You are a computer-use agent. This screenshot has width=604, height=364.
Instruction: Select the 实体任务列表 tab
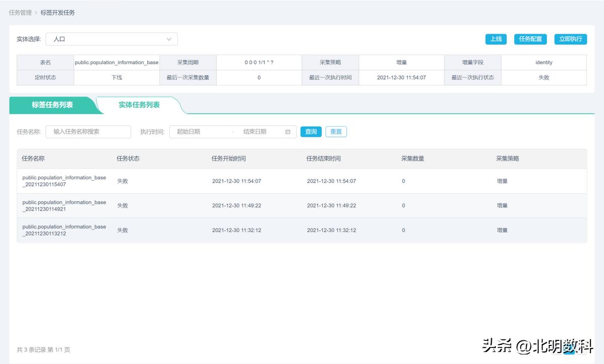139,106
